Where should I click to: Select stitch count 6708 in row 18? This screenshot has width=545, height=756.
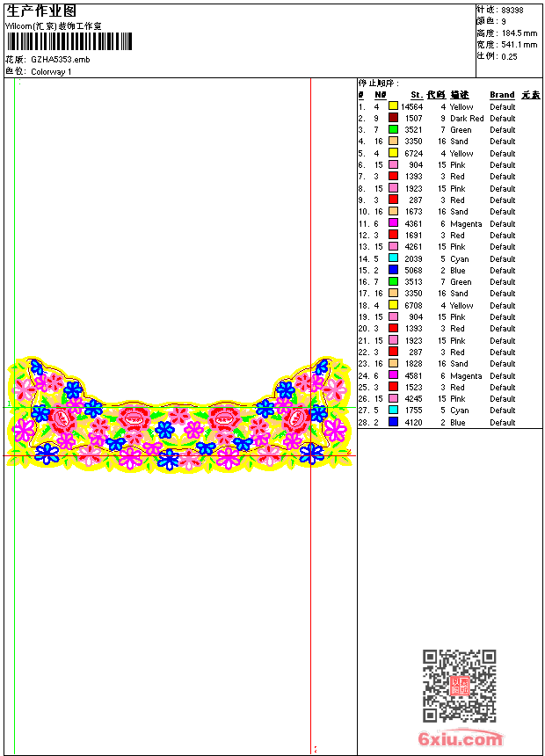click(414, 306)
